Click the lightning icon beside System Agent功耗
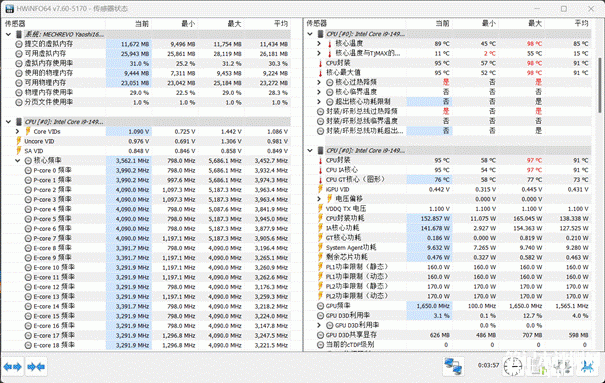Screen dimensions: 605x383 point(320,247)
